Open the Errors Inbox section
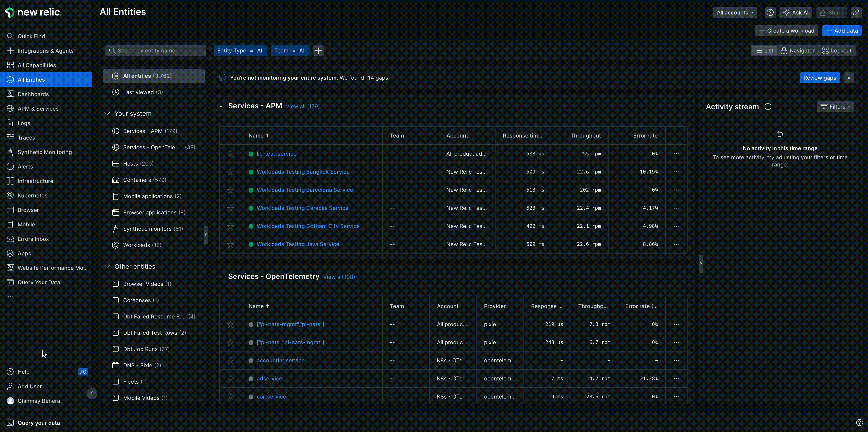This screenshot has height=432, width=868. coord(33,239)
